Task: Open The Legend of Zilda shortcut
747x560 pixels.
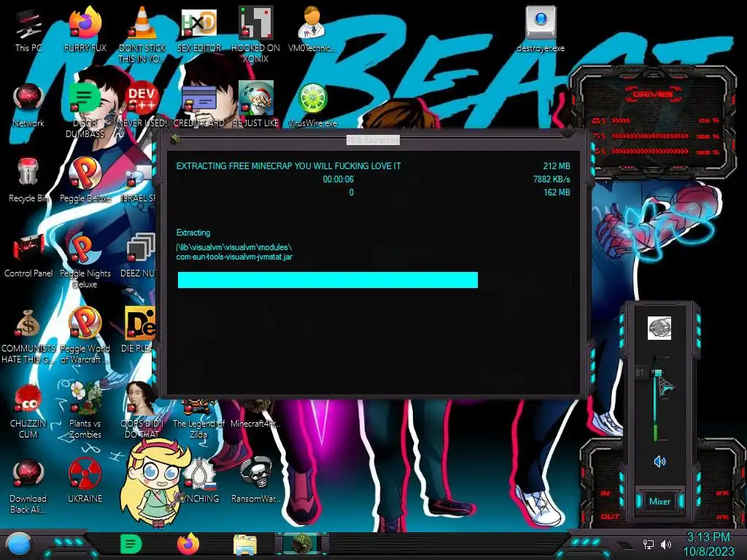Action: [x=199, y=419]
